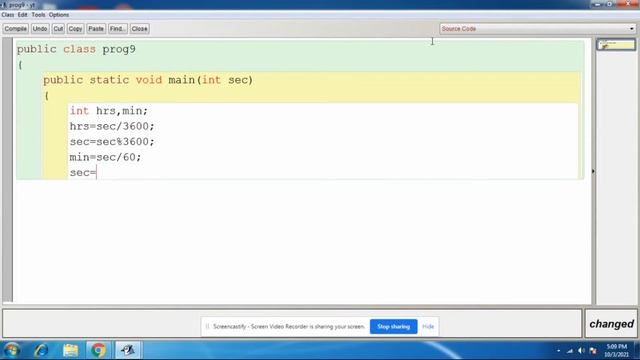Image resolution: width=640 pixels, height=360 pixels.
Task: Switch to BlueJ taskbar icon
Action: pos(128,350)
